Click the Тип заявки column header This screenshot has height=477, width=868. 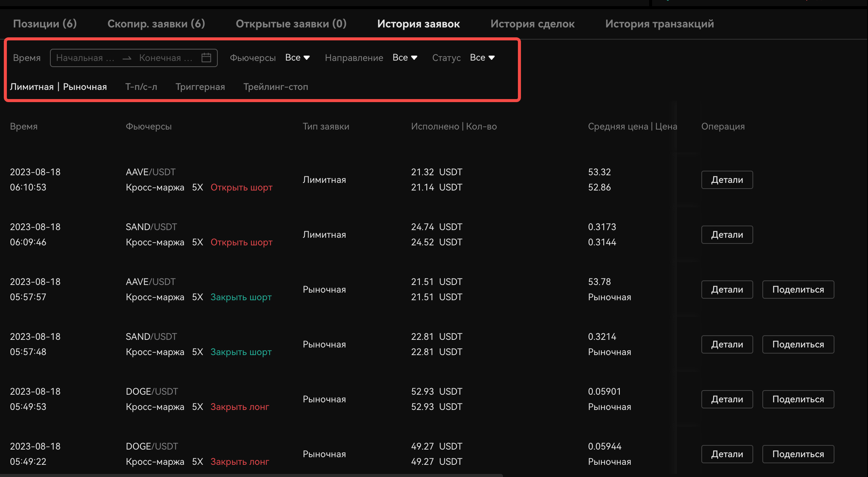pos(326,126)
